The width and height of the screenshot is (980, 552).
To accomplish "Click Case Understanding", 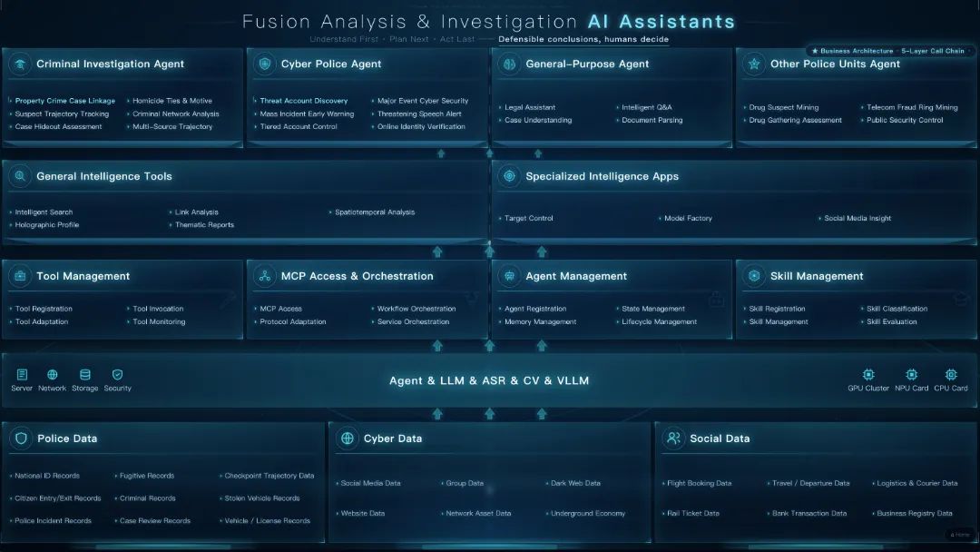I will pyautogui.click(x=538, y=120).
